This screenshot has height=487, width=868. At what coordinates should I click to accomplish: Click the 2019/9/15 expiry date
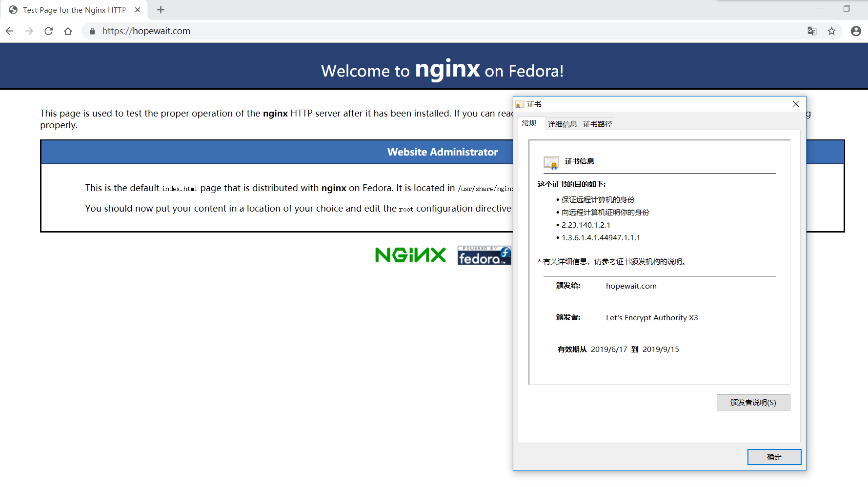[x=661, y=350]
